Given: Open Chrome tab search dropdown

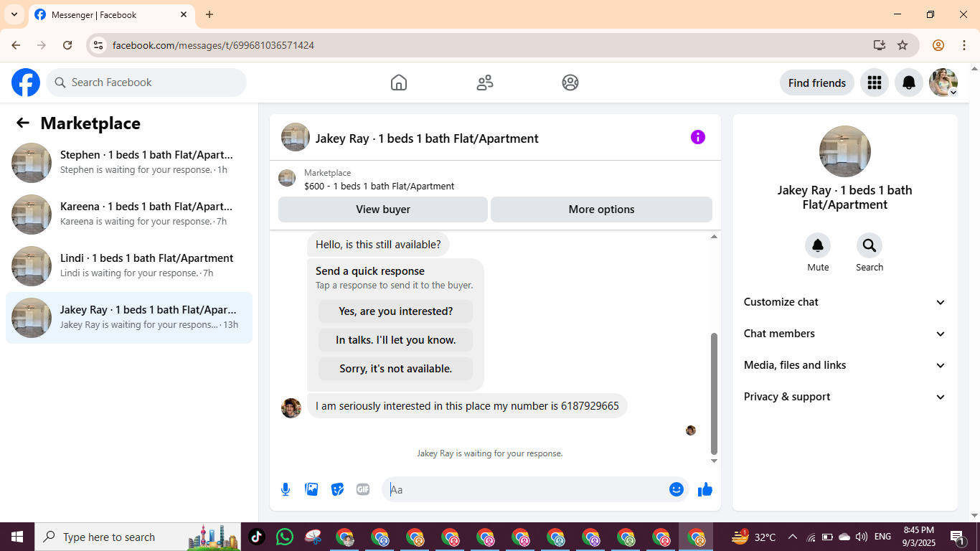Looking at the screenshot, I should (x=14, y=14).
